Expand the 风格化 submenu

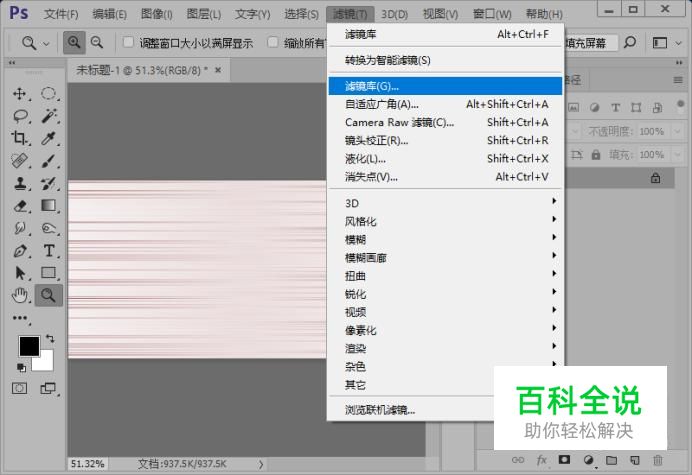(445, 221)
